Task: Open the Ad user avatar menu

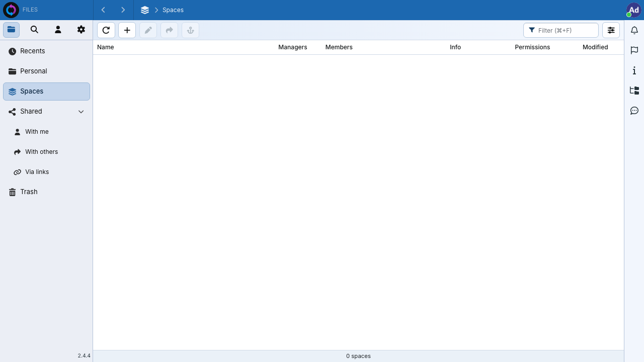Action: 633,10
